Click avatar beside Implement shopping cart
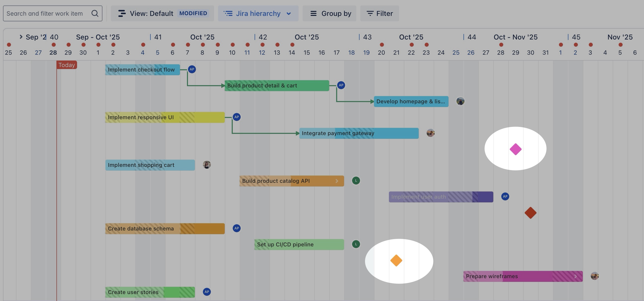Viewport: 644px width, 301px height. tap(207, 165)
